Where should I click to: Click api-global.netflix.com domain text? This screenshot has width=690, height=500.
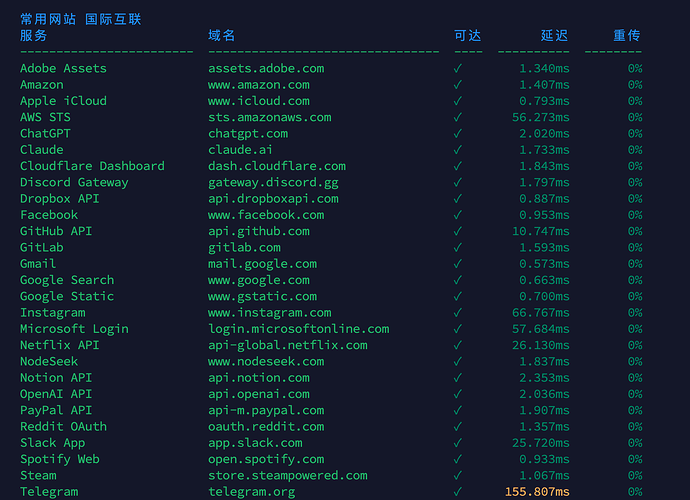(x=288, y=346)
